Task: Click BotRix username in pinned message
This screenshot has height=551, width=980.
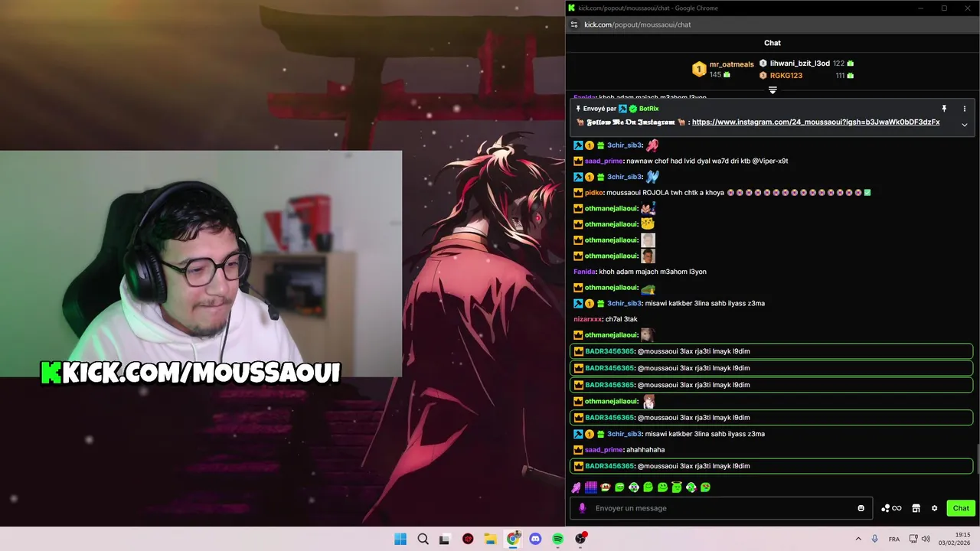Action: [x=648, y=109]
